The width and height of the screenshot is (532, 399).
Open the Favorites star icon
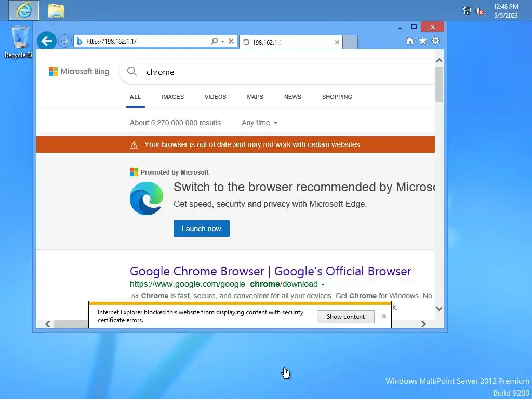pyautogui.click(x=422, y=41)
